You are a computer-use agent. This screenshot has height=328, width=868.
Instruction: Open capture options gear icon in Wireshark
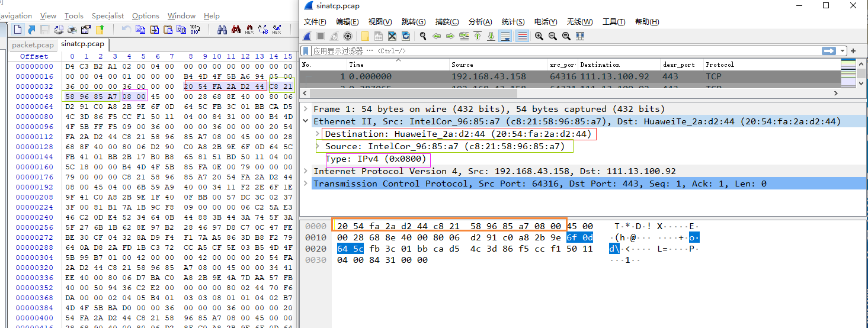(x=348, y=36)
